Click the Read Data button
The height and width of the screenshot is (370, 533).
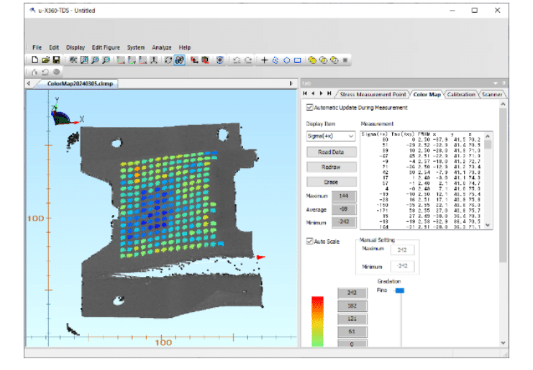[x=331, y=152]
